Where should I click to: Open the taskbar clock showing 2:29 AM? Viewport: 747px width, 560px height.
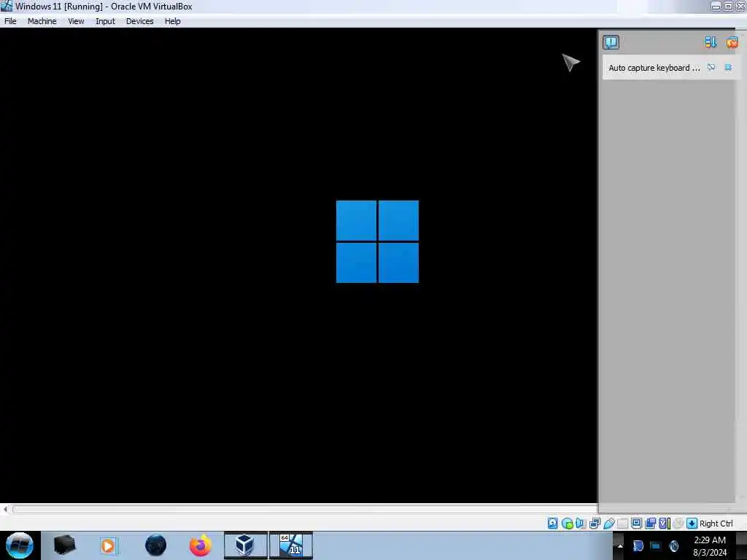[710, 545]
